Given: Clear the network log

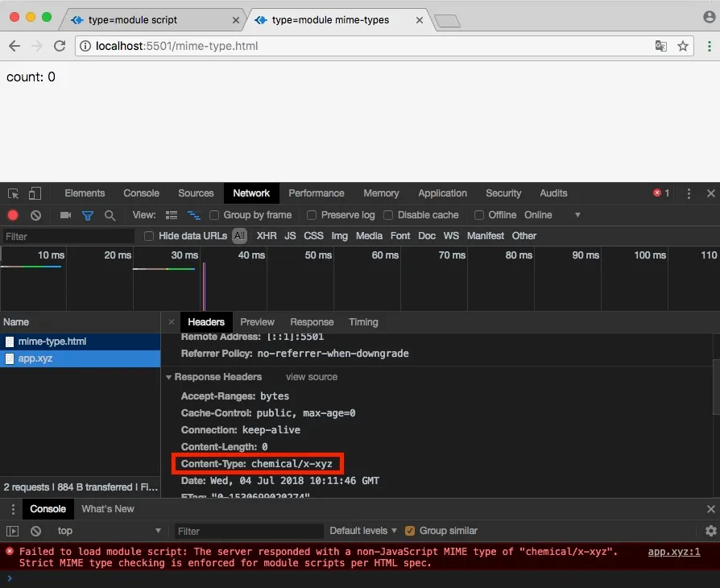Looking at the screenshot, I should point(35,215).
